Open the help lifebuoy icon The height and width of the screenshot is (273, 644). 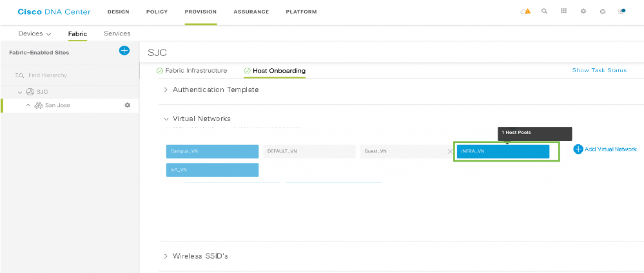click(x=603, y=12)
